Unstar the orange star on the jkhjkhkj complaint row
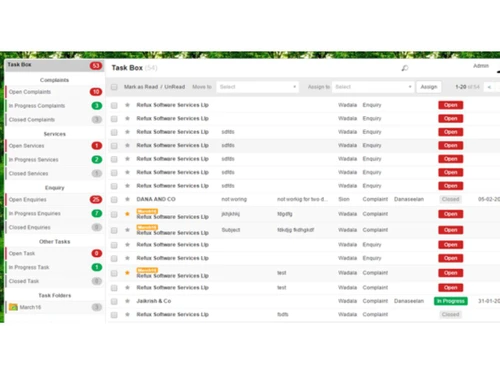 click(x=127, y=214)
